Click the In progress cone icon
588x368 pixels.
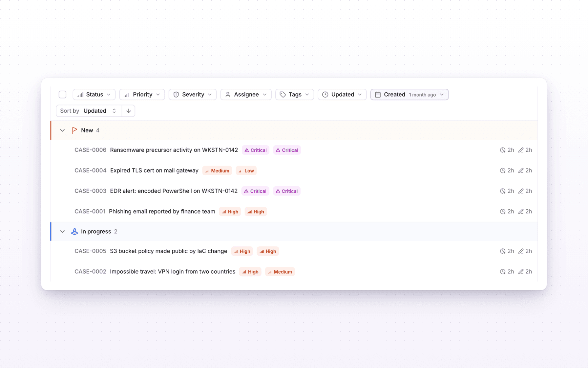click(74, 232)
